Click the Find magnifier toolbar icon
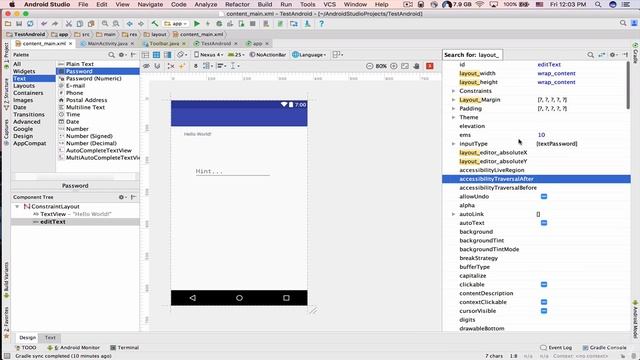This screenshot has width=640, height=360. pos(105,24)
